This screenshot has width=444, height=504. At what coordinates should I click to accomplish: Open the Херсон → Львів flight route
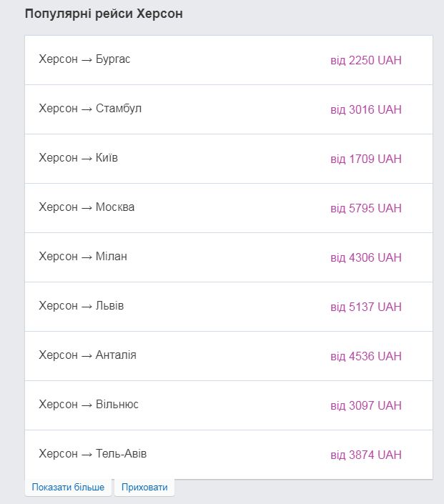pyautogui.click(x=82, y=306)
